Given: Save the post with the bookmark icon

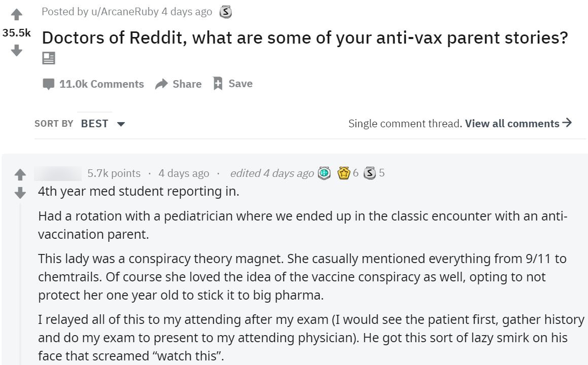Looking at the screenshot, I should 232,84.
